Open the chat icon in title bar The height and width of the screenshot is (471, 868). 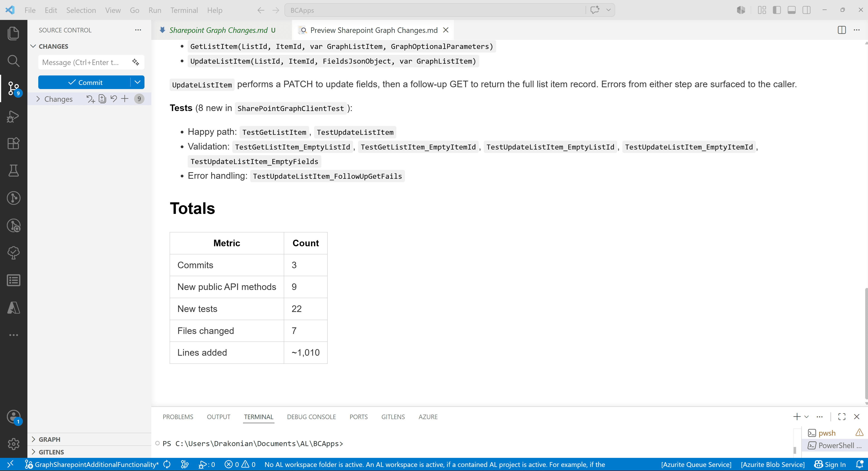point(595,10)
